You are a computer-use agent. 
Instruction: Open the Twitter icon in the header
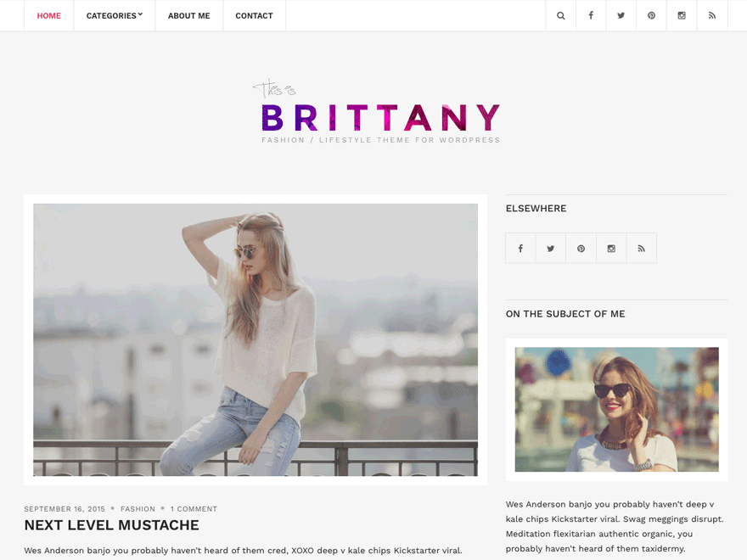[621, 16]
